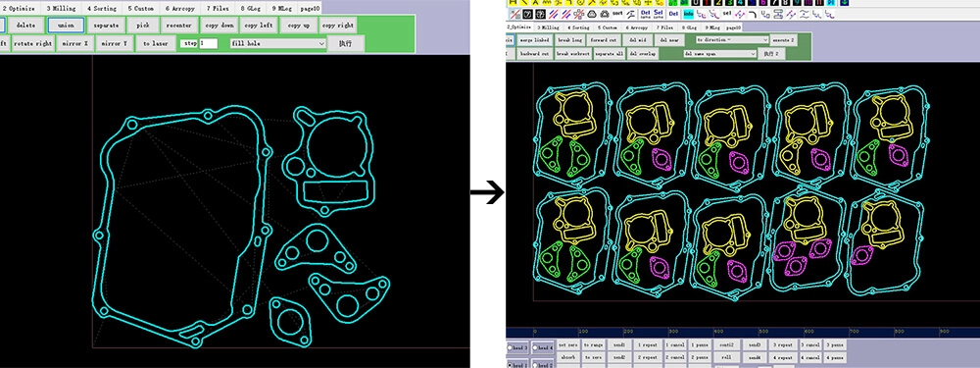The image size is (980, 368).
Task: Switch to '3 Milling' tab in right window
Action: (548, 27)
